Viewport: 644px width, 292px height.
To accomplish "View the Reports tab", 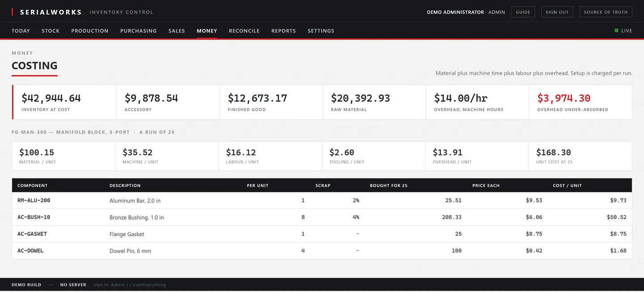I will [x=284, y=31].
